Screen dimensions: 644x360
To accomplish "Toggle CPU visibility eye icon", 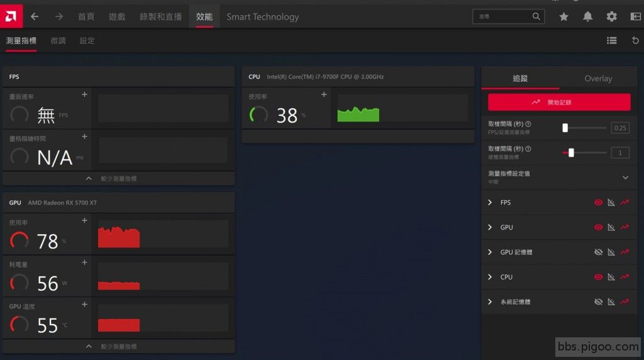I will click(599, 277).
